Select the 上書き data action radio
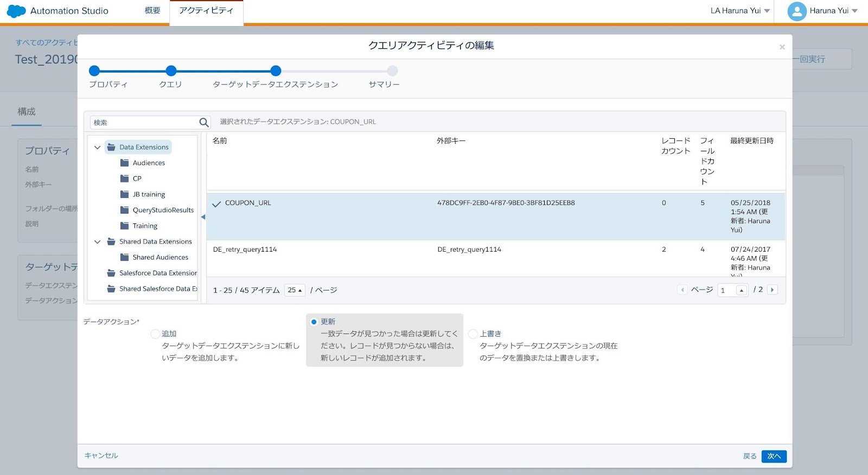The height and width of the screenshot is (475, 868). (x=473, y=334)
